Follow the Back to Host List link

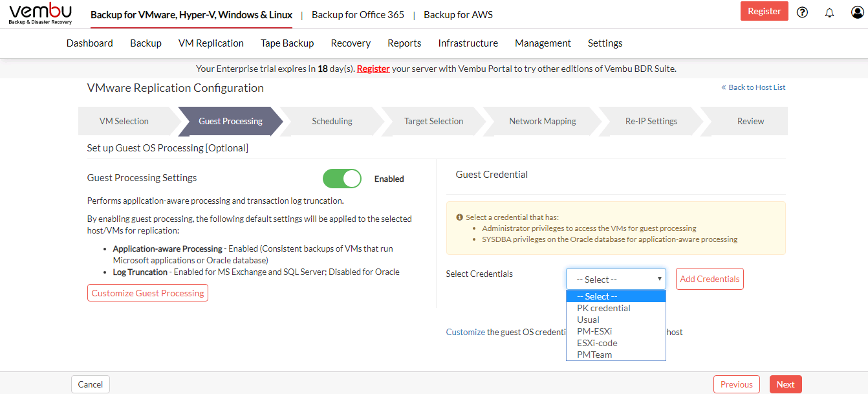pyautogui.click(x=754, y=87)
